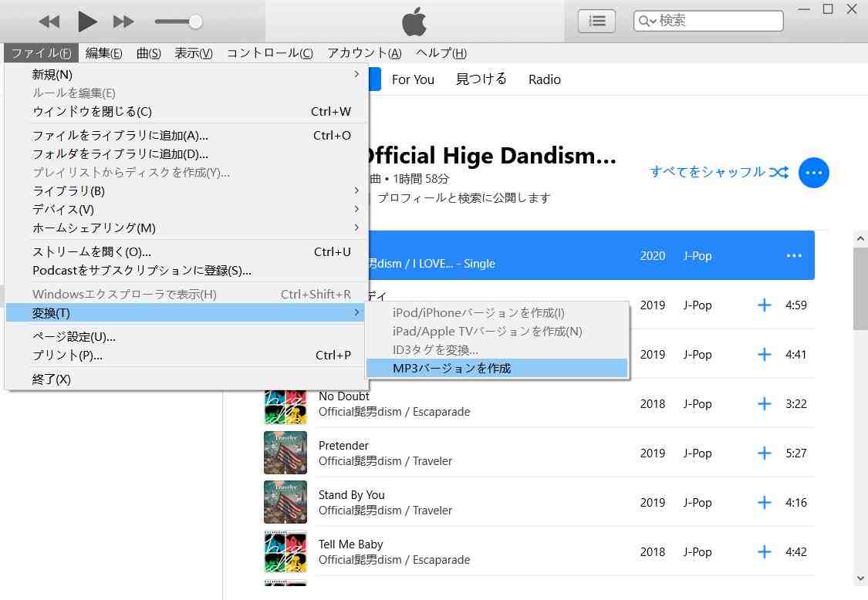Click the previous track rewind icon
The height and width of the screenshot is (600, 868).
coord(49,22)
